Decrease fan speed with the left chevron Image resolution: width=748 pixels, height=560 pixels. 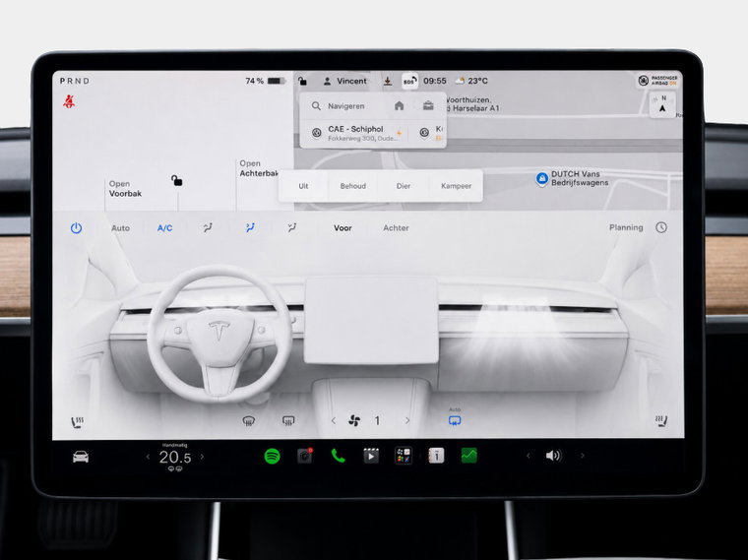[x=334, y=420]
